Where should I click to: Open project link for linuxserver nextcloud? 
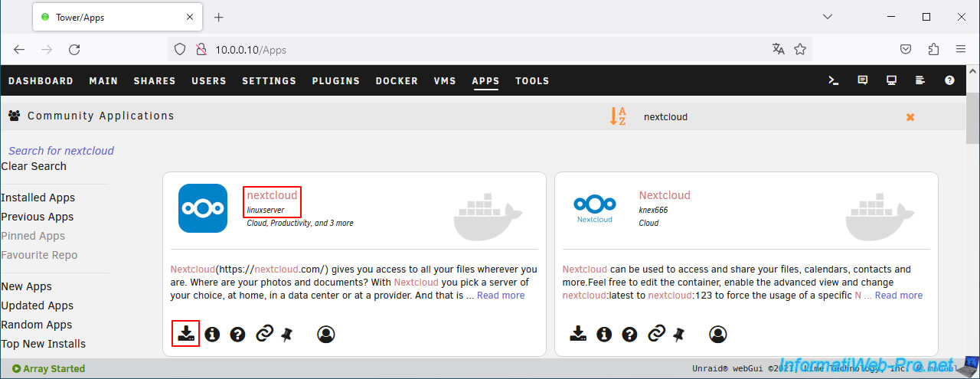pyautogui.click(x=264, y=334)
